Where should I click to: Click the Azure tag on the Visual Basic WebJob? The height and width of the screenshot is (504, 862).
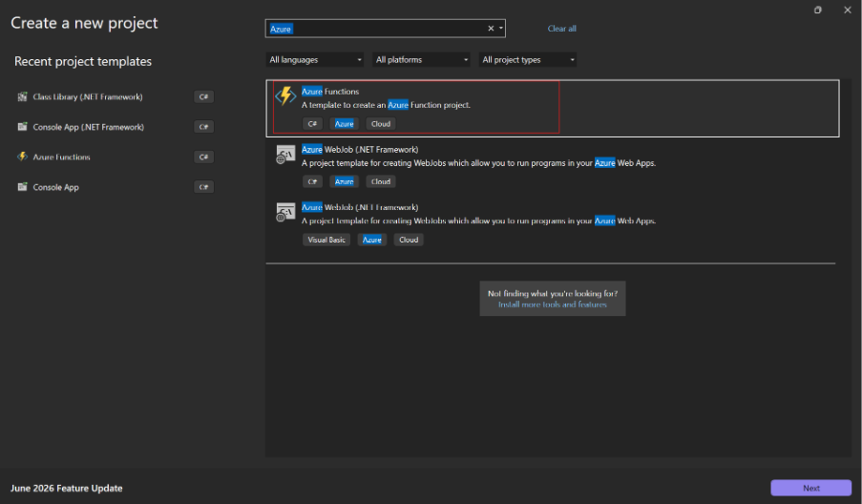coord(372,241)
